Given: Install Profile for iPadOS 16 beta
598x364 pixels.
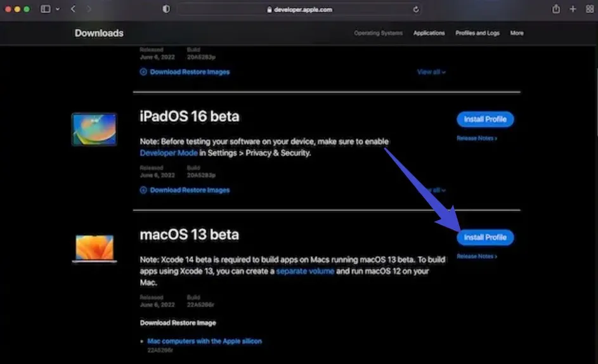Looking at the screenshot, I should pos(485,119).
